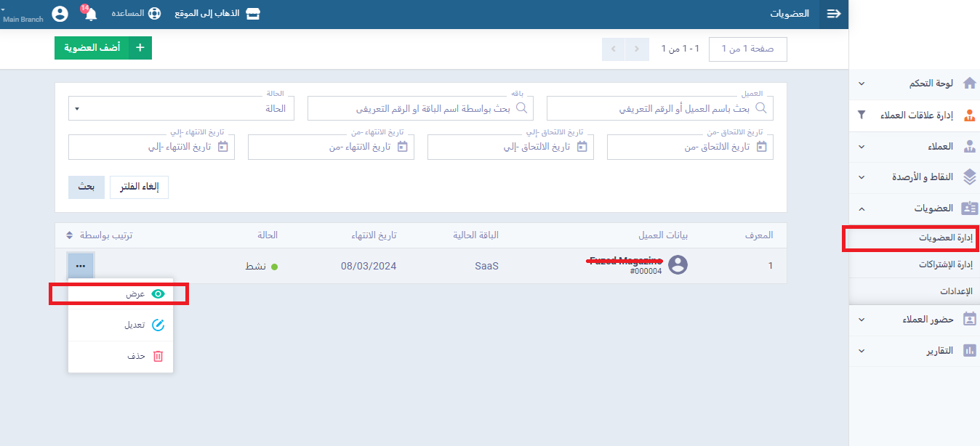Click the pencil icon beside تعديل
Screen dimensions: 980x446
(158, 325)
